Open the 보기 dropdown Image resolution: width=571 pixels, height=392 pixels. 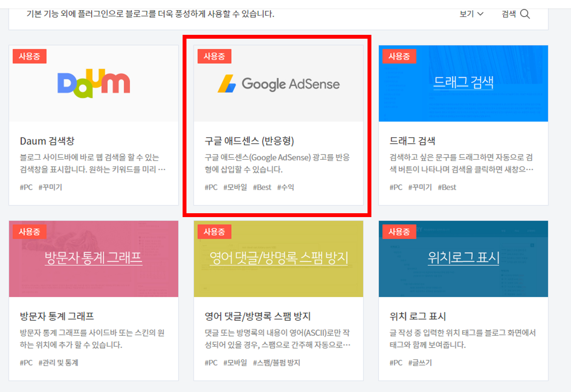pos(472,14)
